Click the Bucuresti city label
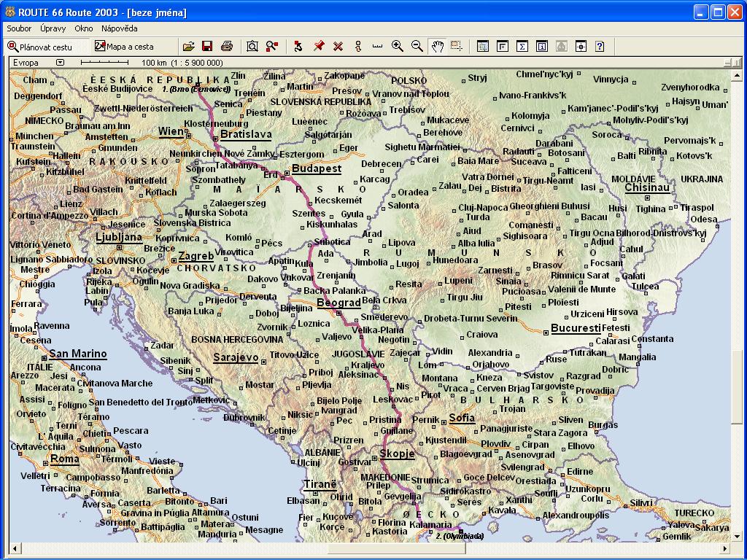The image size is (747, 560). 576,328
